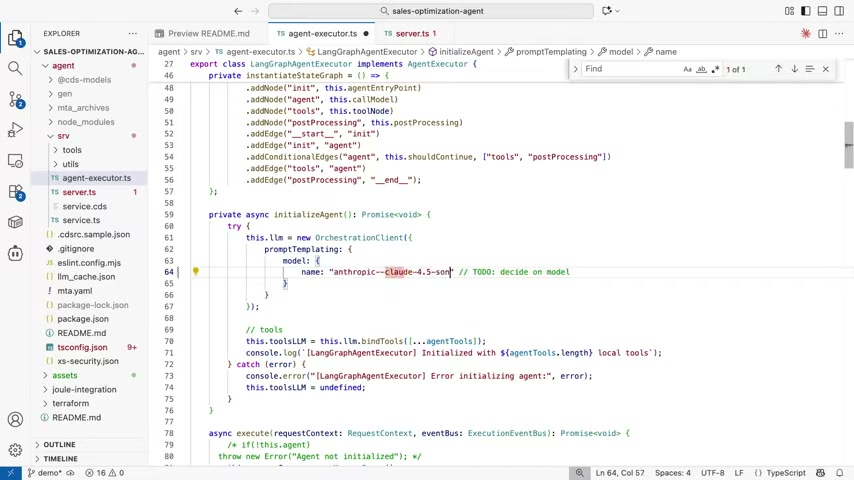This screenshot has height=480, width=854.
Task: Go to next find match
Action: point(795,69)
